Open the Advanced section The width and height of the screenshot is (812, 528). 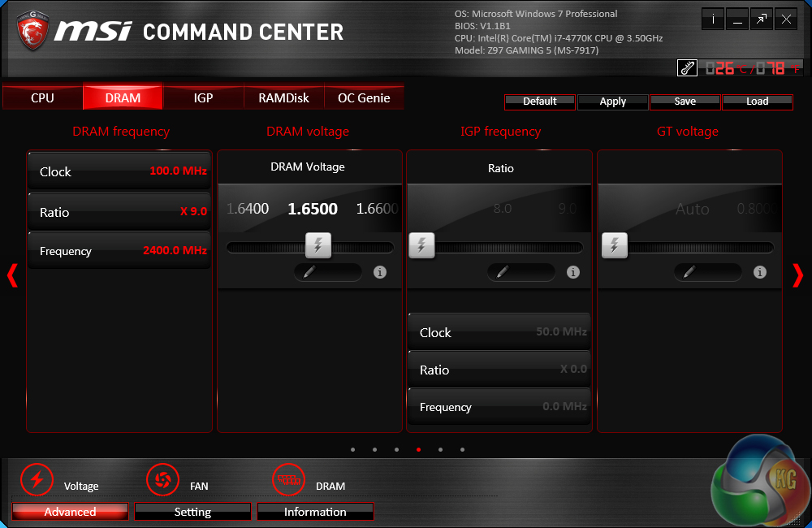point(70,512)
